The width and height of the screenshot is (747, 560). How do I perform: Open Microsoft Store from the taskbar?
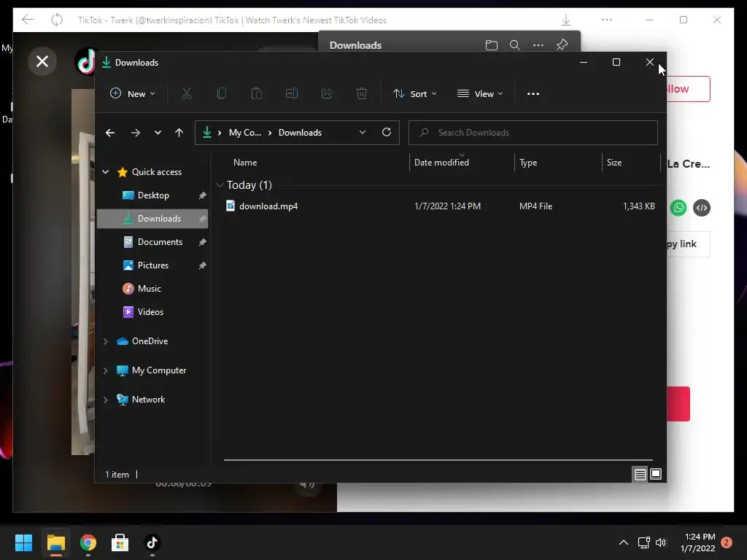point(120,542)
